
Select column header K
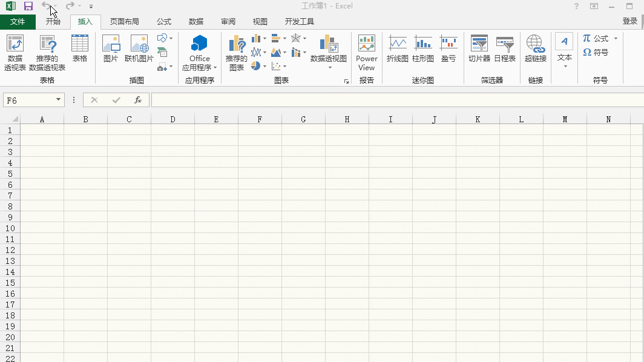click(478, 119)
